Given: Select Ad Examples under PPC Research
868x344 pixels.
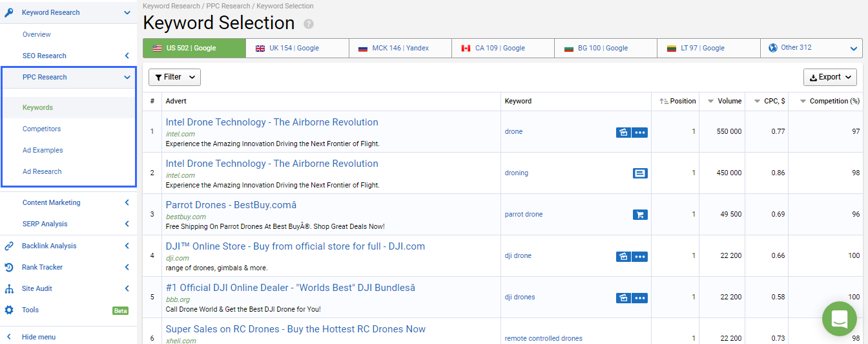Looking at the screenshot, I should point(43,150).
